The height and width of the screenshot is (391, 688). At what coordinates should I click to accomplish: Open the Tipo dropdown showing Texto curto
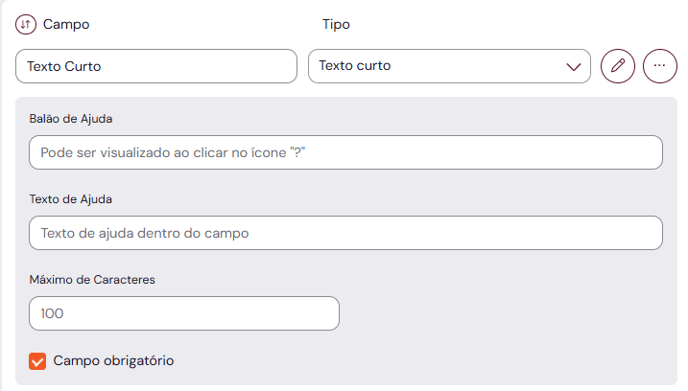(x=449, y=66)
